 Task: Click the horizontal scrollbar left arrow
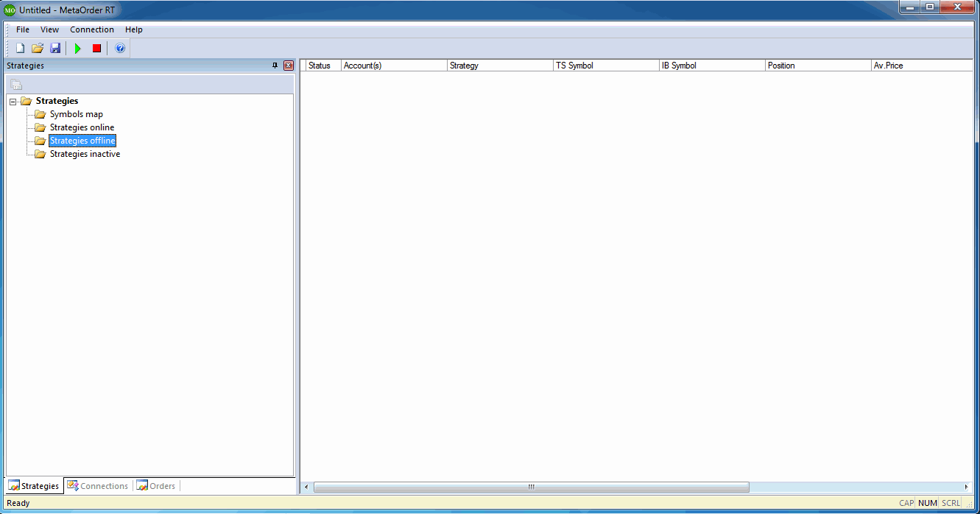[x=307, y=487]
